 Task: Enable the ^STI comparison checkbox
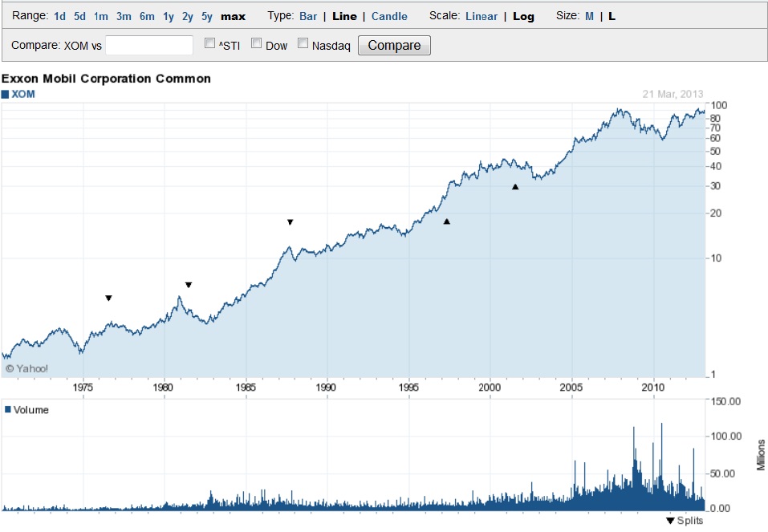pos(209,43)
